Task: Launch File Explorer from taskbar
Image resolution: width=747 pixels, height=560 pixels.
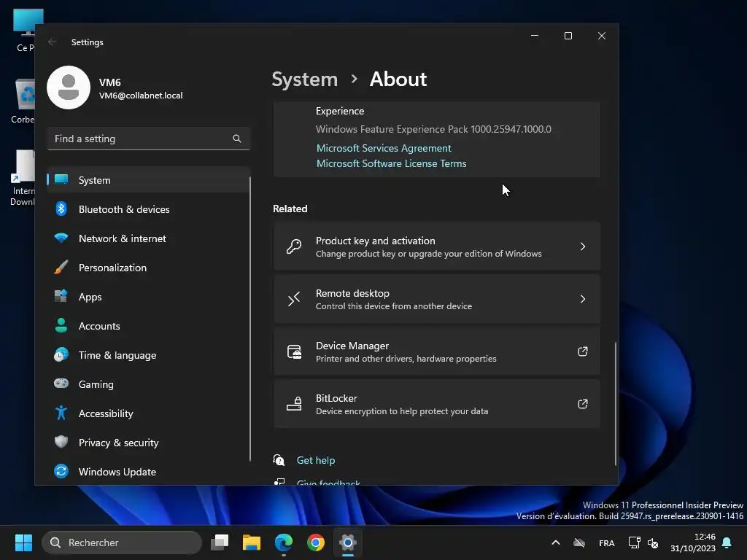Action: pos(252,542)
